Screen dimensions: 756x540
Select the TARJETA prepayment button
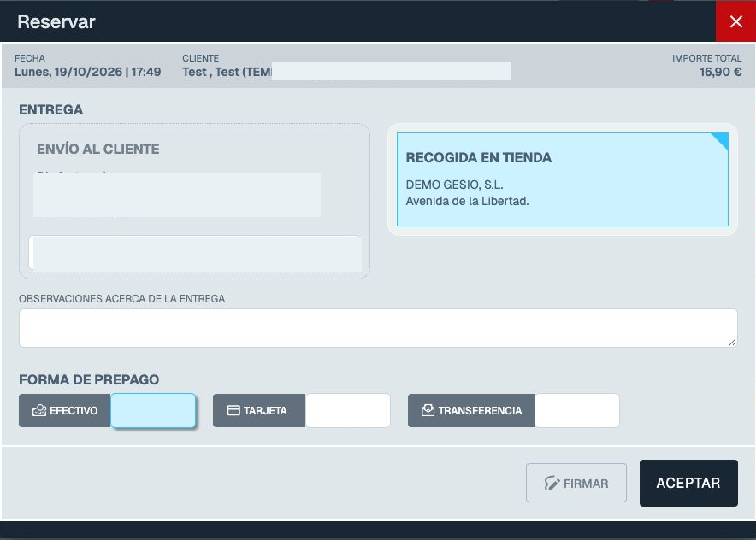pyautogui.click(x=259, y=410)
